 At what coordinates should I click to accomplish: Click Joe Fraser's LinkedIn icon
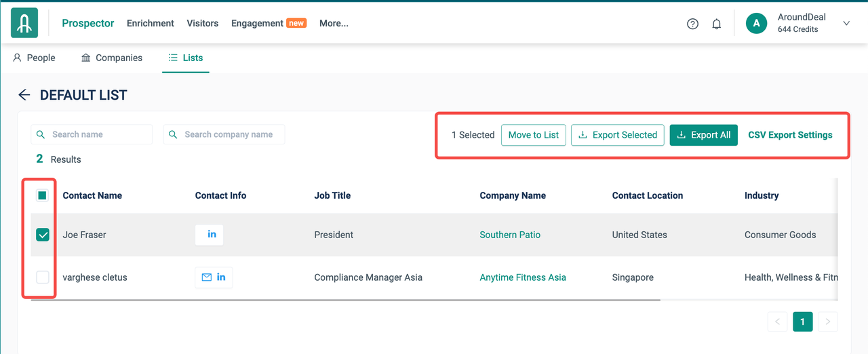[x=212, y=235]
